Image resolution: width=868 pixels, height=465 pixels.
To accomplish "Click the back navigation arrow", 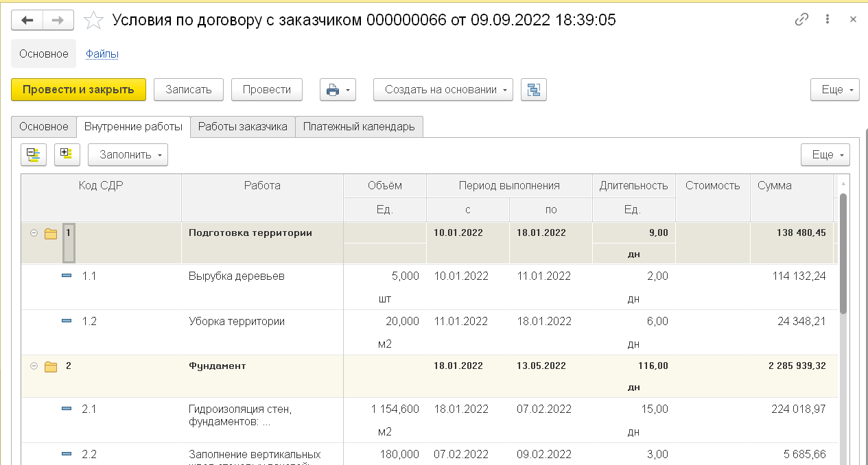I will pyautogui.click(x=27, y=20).
